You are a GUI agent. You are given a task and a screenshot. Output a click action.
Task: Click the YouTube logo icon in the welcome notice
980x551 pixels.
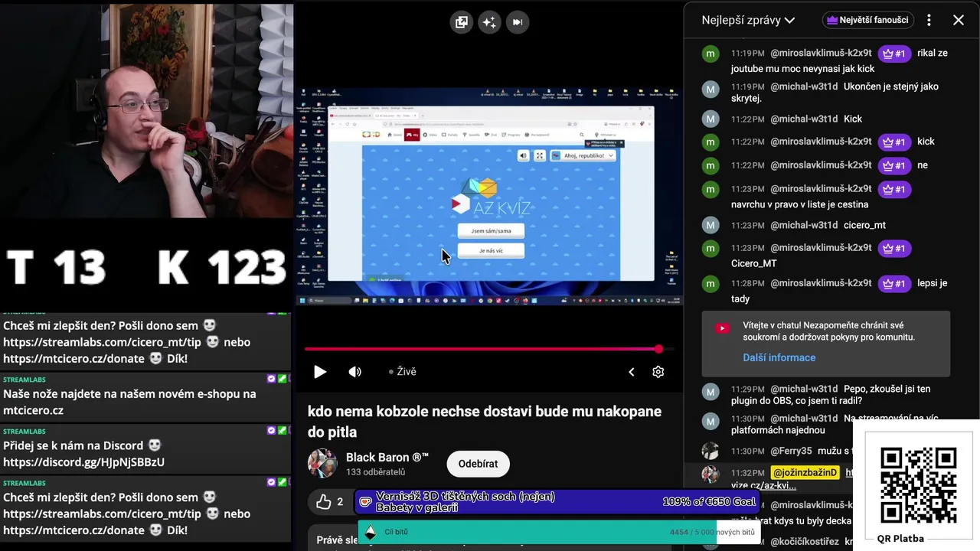(x=722, y=328)
